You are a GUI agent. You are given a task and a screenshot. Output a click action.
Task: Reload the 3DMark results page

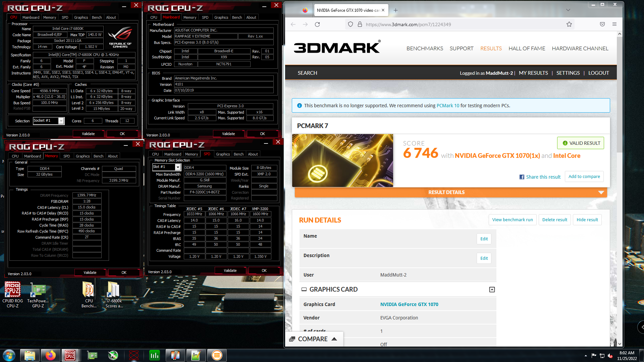coord(317,24)
